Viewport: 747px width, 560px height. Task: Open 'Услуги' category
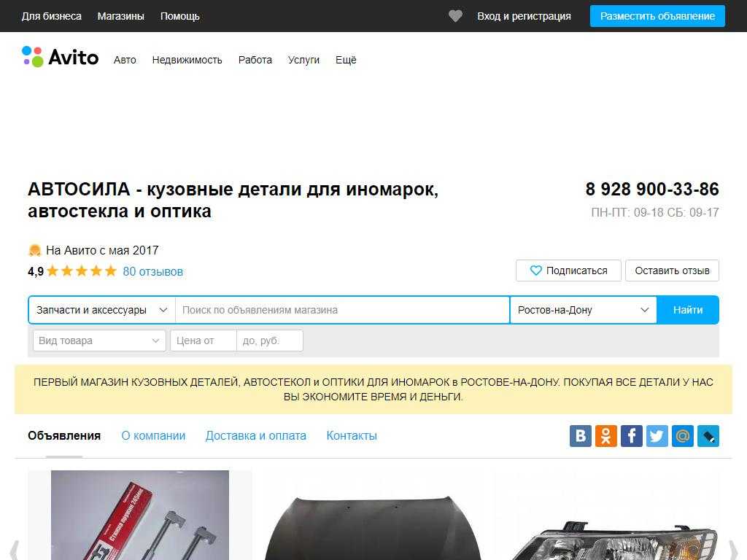303,60
